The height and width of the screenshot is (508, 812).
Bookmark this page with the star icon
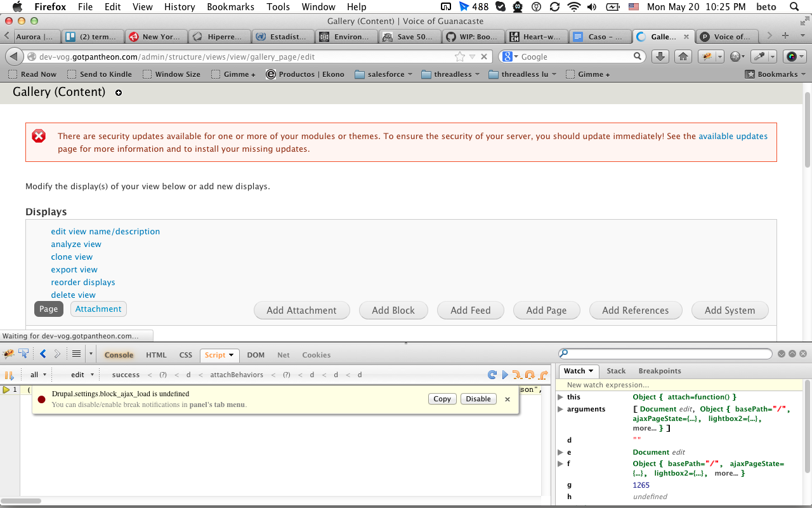460,57
